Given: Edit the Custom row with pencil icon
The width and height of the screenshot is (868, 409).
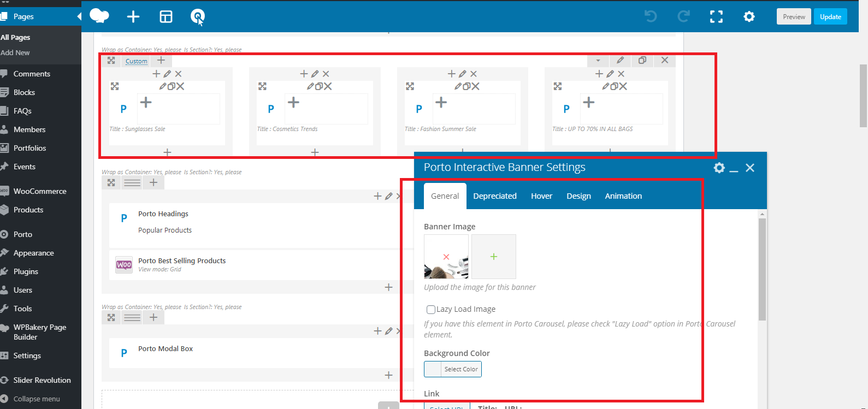Looking at the screenshot, I should 620,60.
